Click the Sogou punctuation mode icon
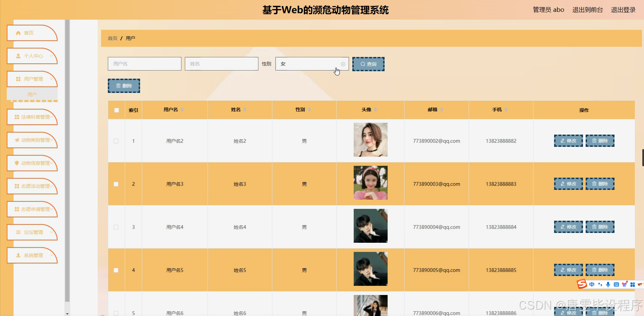This screenshot has height=316, width=644. (x=600, y=284)
